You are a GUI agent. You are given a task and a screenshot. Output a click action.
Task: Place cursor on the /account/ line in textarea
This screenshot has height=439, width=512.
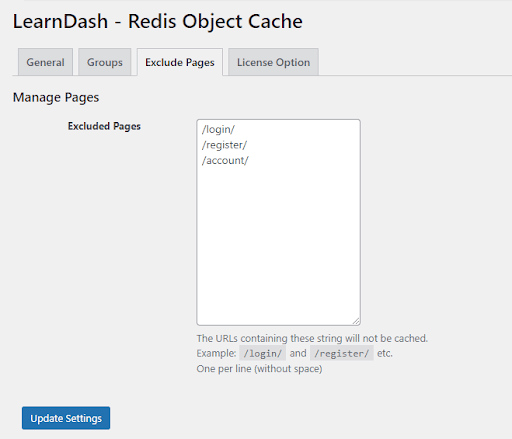(x=225, y=160)
